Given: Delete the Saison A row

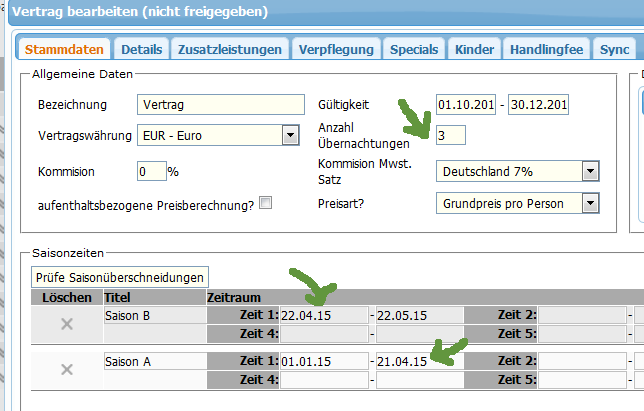Looking at the screenshot, I should tap(67, 369).
